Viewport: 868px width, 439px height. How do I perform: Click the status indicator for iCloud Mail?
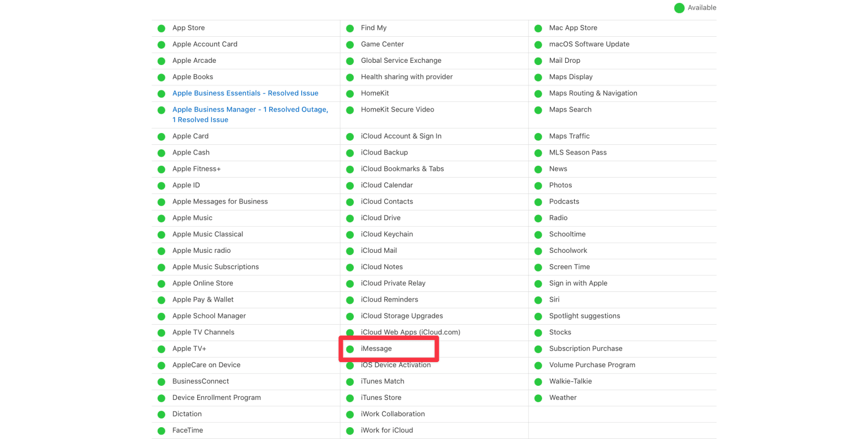tap(350, 250)
